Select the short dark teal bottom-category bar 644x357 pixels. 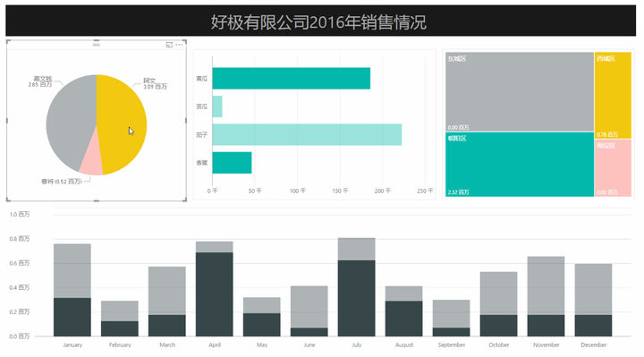[x=232, y=163]
